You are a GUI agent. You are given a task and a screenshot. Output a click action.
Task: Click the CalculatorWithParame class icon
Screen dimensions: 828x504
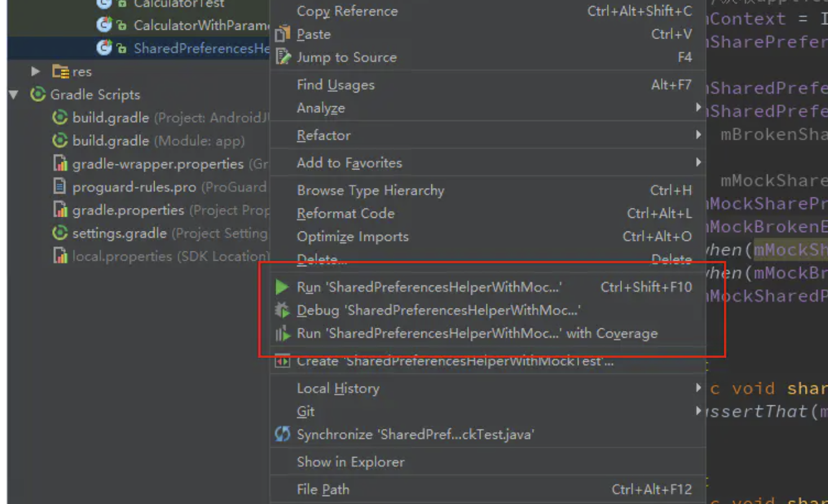pyautogui.click(x=104, y=25)
